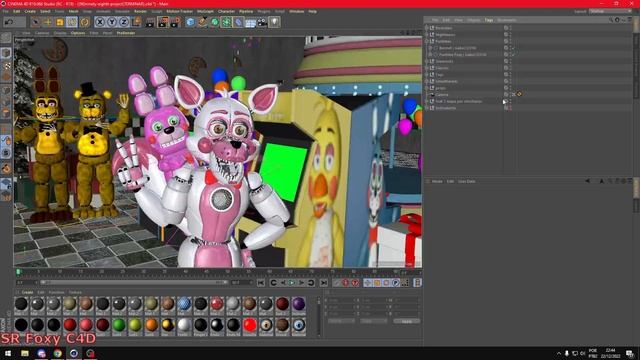Open the Layout dropdown
The image size is (640, 360).
(610, 11)
